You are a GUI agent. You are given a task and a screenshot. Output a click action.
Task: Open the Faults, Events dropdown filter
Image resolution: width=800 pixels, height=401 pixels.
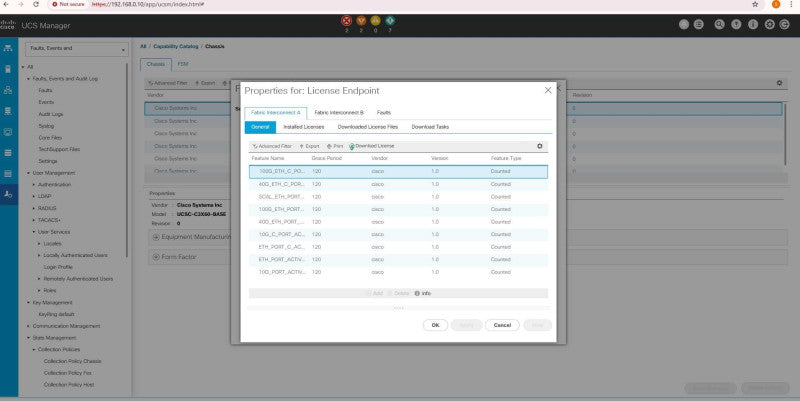(x=77, y=49)
